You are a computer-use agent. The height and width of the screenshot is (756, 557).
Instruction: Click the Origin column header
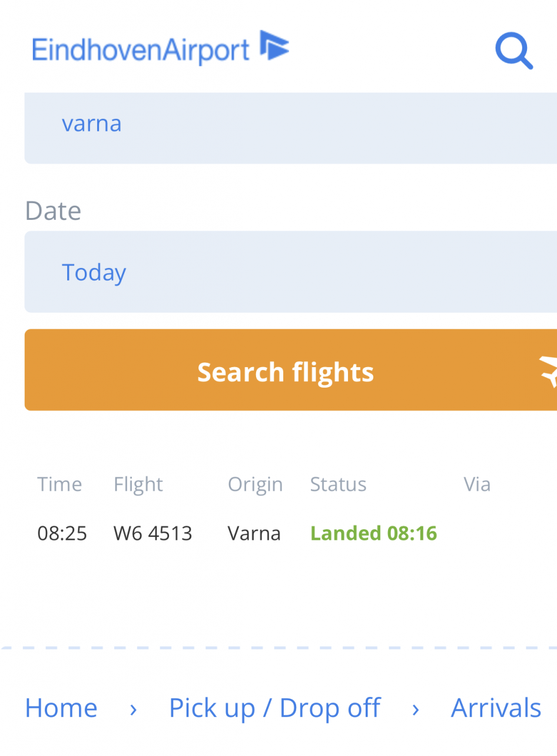click(255, 484)
